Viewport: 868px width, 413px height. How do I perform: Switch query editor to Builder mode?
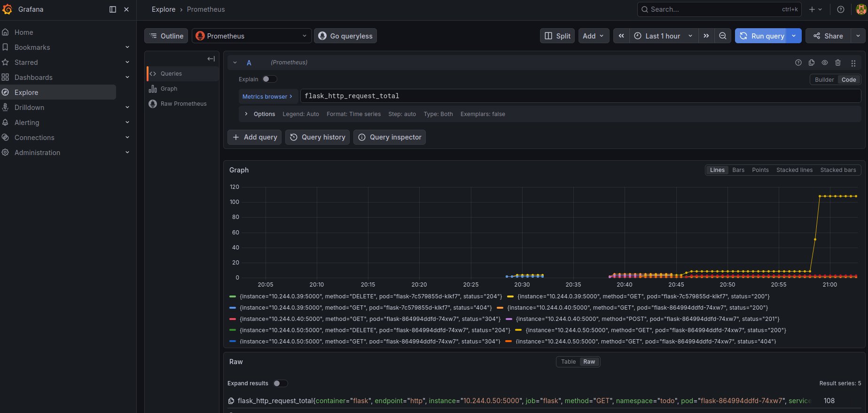click(824, 79)
